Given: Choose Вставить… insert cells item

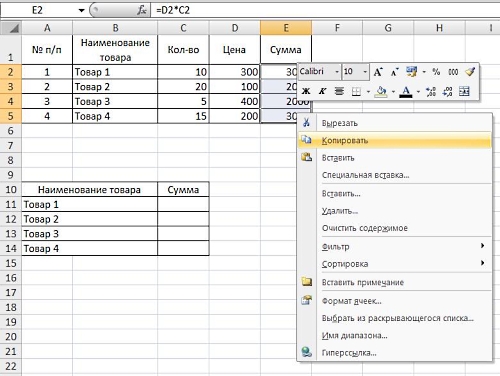Looking at the screenshot, I should [x=395, y=194].
